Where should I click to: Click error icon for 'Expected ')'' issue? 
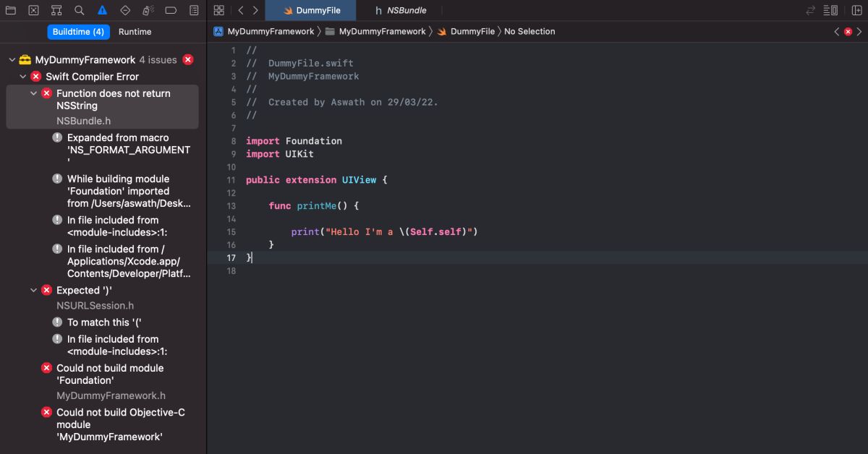point(46,290)
